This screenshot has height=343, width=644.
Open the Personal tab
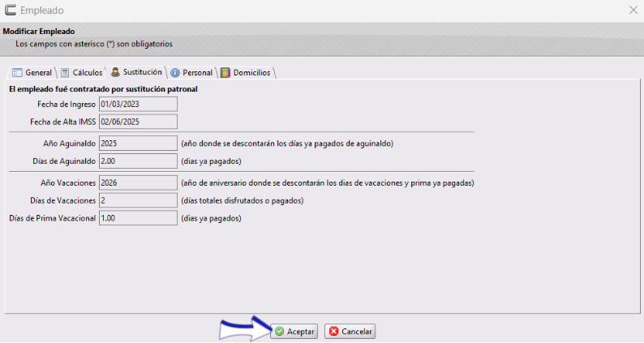(x=191, y=73)
